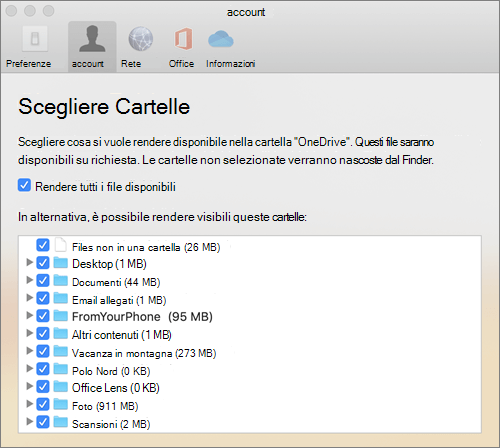Click the Email allegati folder icon
Image resolution: width=500 pixels, height=448 pixels.
pyautogui.click(x=61, y=298)
